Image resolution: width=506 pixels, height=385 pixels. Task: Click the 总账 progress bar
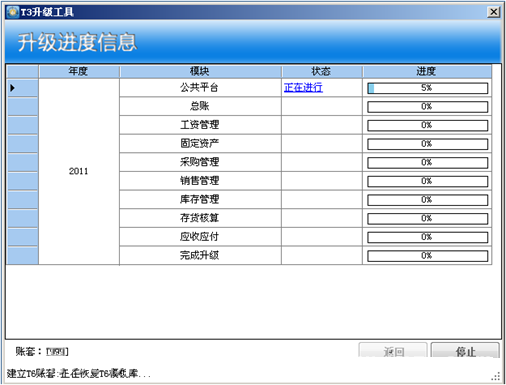tap(427, 107)
